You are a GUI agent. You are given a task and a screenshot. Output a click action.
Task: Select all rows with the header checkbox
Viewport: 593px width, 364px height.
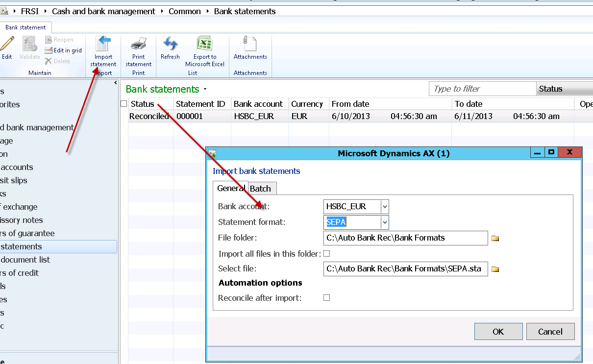tap(124, 104)
